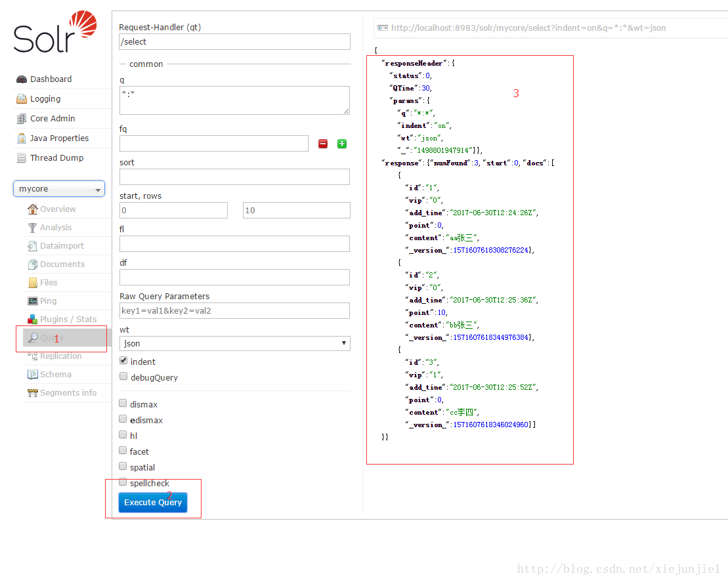Click the Files folder icon
The height and width of the screenshot is (582, 728).
click(x=33, y=283)
